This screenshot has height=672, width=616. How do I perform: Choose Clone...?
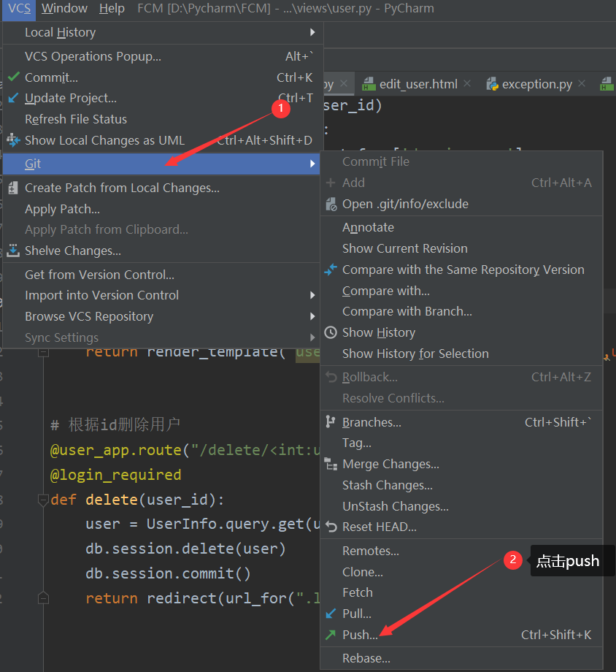coord(461,572)
